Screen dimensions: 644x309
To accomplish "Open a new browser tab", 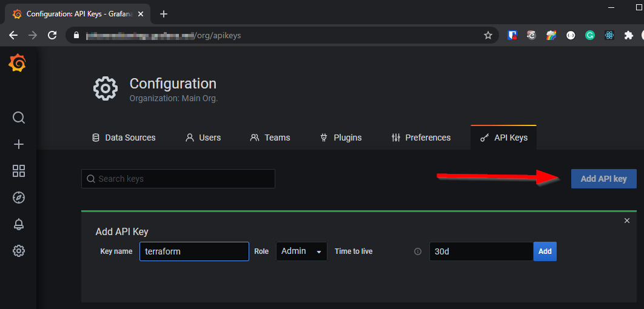I will click(x=164, y=14).
